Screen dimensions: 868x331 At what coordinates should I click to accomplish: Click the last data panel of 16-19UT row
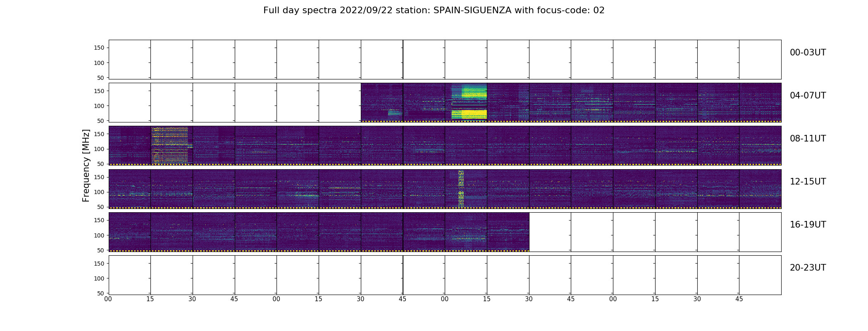point(508,232)
